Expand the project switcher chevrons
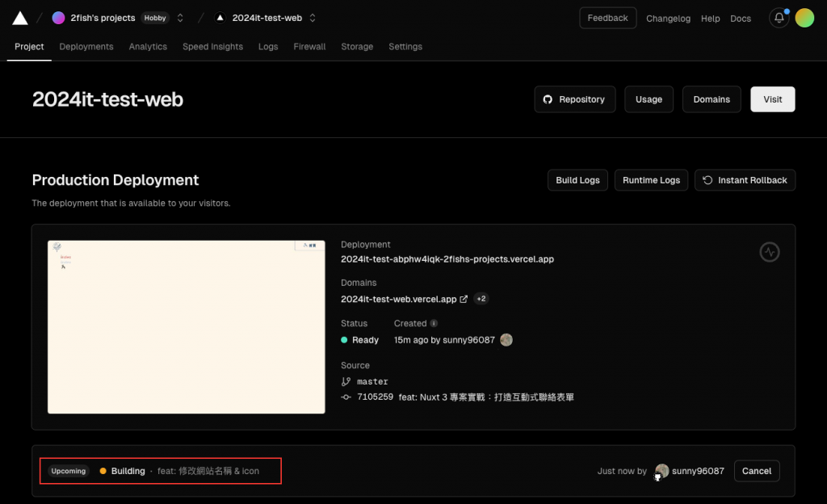This screenshot has width=827, height=504. (x=313, y=18)
